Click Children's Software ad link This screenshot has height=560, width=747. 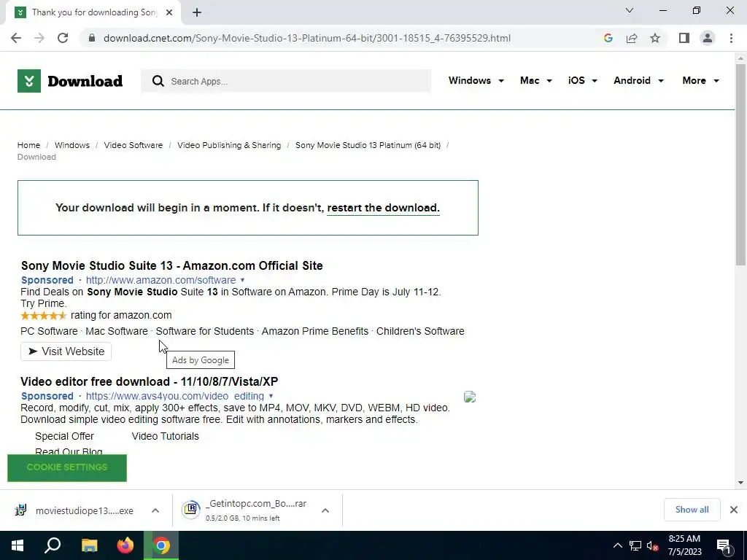420,332
